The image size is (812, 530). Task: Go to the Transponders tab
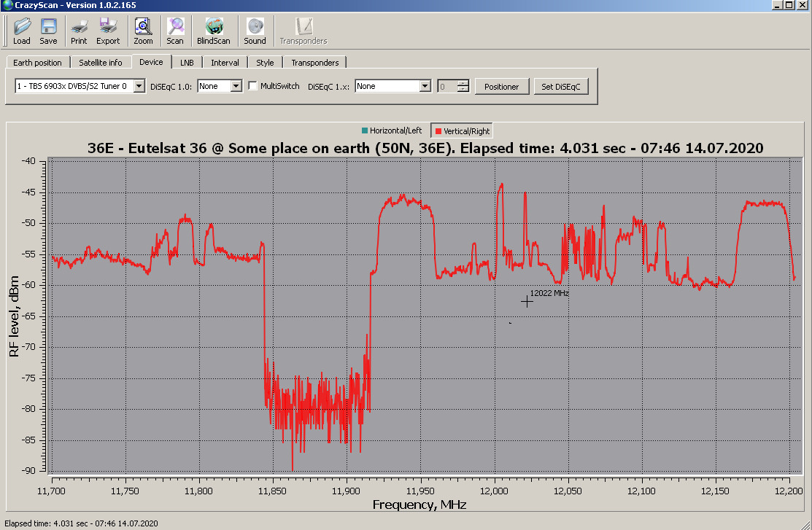[x=315, y=63]
